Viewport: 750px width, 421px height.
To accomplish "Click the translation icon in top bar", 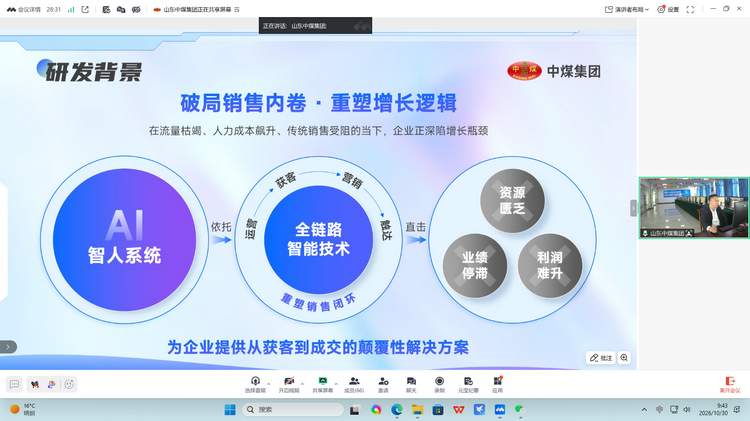I will pyautogui.click(x=121, y=10).
